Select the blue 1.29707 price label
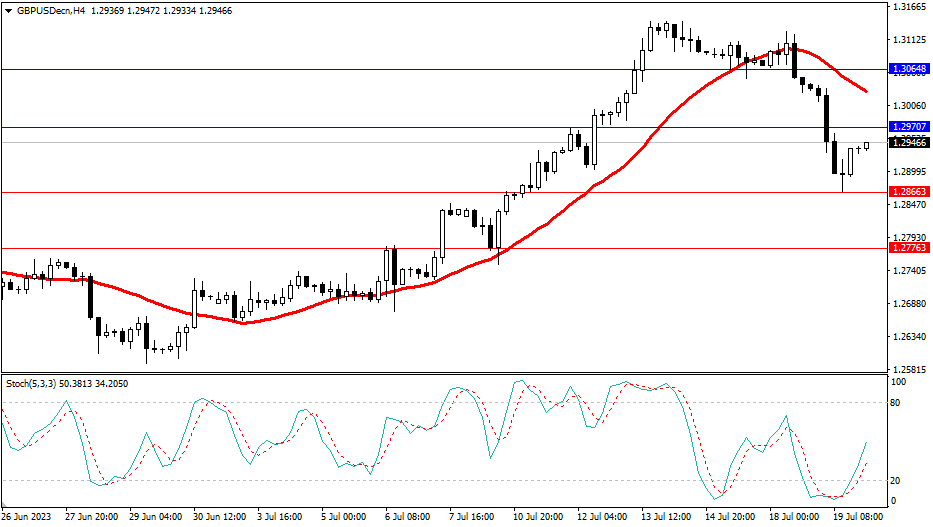 point(909,128)
